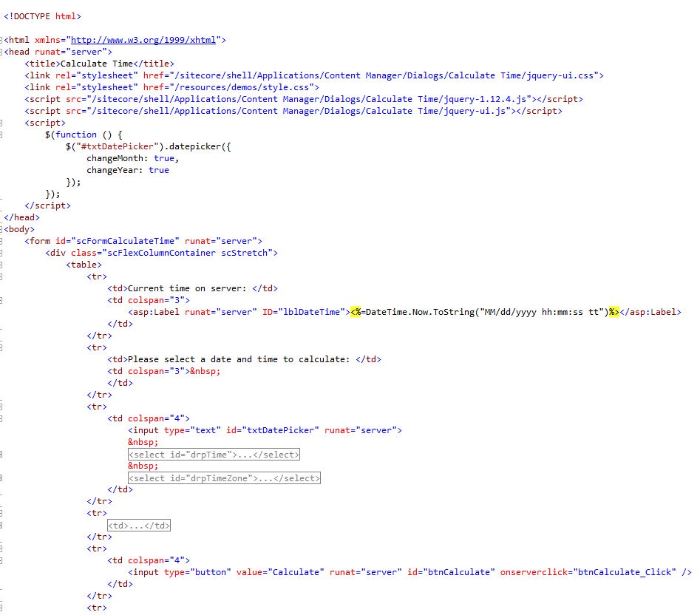Click the yellow highlighted opening server tag
The height and width of the screenshot is (615, 700).
pyautogui.click(x=356, y=312)
